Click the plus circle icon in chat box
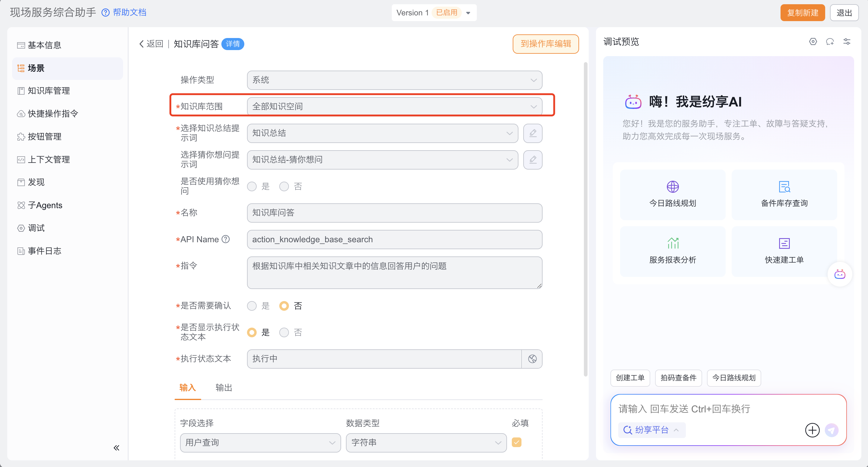868x467 pixels. (x=812, y=430)
